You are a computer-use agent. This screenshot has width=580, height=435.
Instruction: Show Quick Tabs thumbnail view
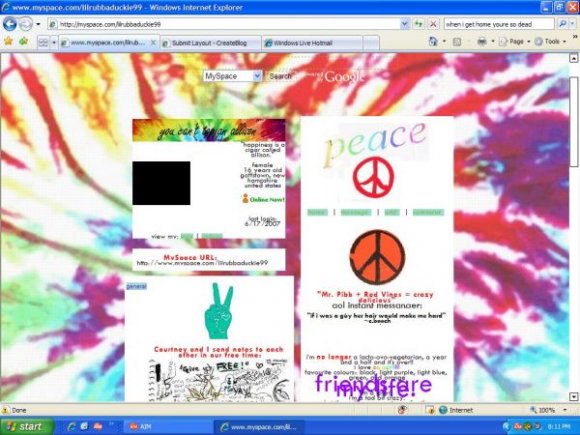[43, 43]
